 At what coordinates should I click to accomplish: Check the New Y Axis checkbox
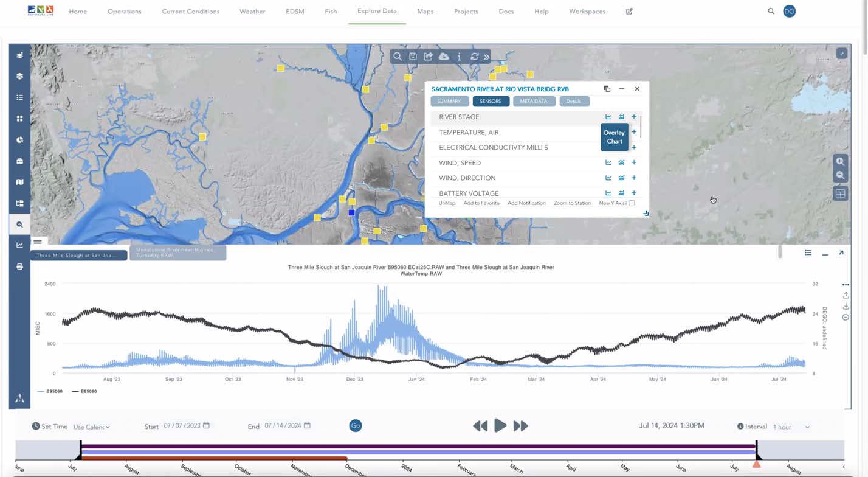pyautogui.click(x=632, y=203)
